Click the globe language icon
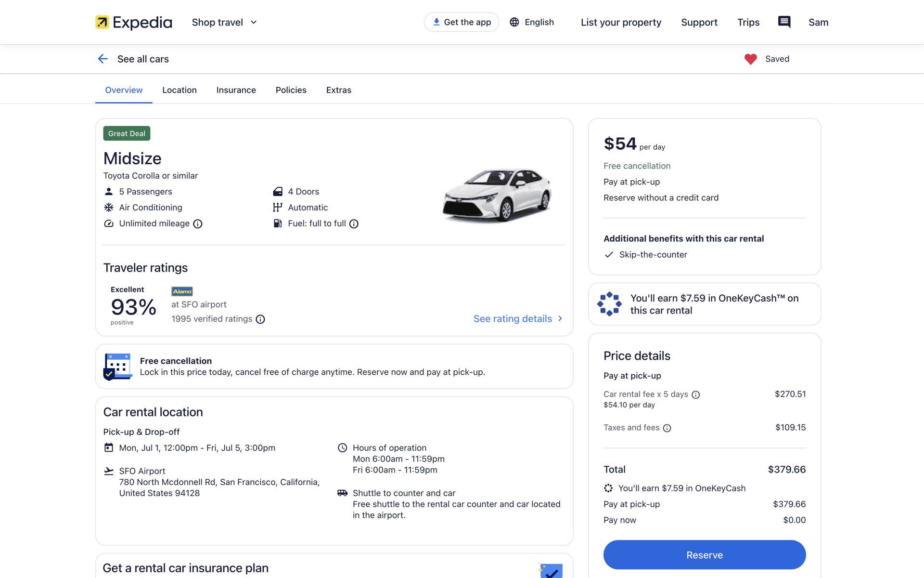This screenshot has width=924, height=578. 514,22
